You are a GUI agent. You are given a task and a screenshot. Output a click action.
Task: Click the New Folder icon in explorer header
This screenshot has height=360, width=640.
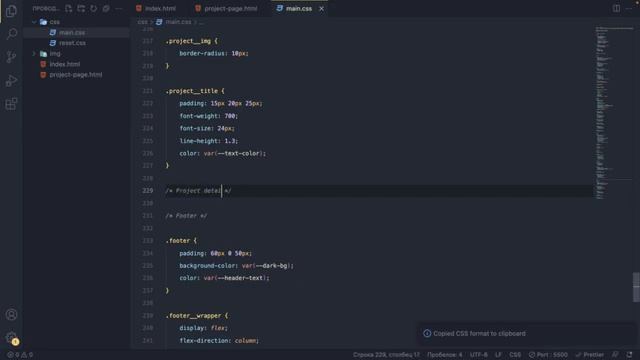click(81, 8)
